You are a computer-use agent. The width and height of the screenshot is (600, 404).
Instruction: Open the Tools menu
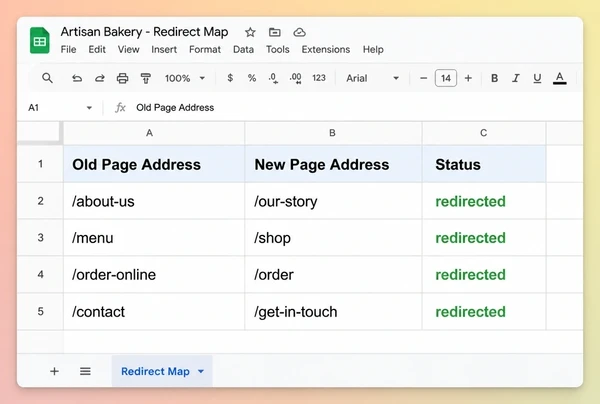pos(277,49)
